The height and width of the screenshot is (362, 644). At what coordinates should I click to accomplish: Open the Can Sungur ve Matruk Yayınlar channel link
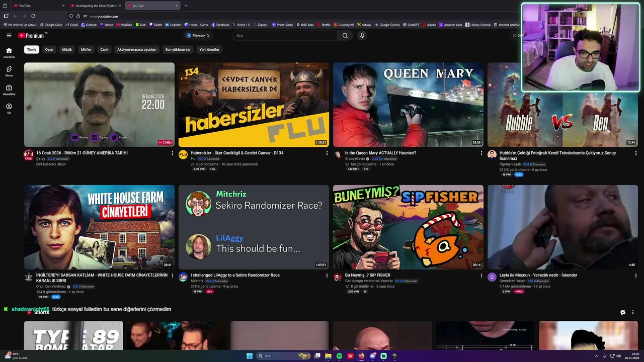click(369, 281)
